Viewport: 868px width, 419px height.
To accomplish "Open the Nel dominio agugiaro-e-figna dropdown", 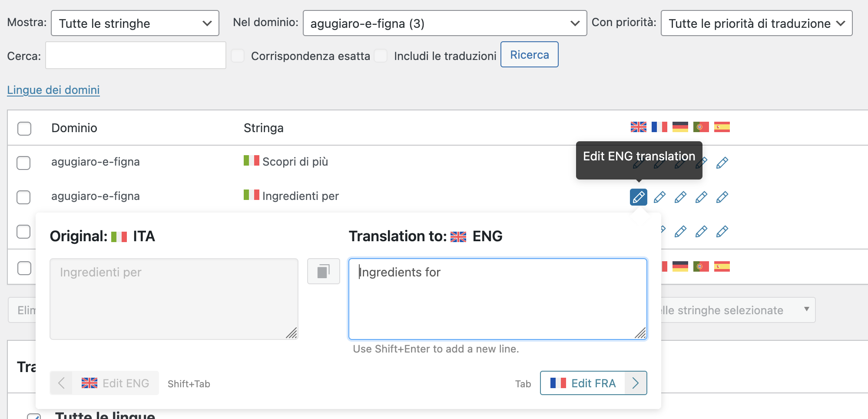I will tap(444, 23).
